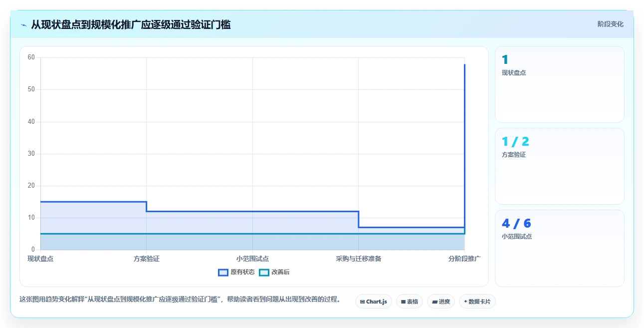Click the 表格 tag icon
Image resolution: width=644 pixels, height=328 pixels.
(403, 302)
